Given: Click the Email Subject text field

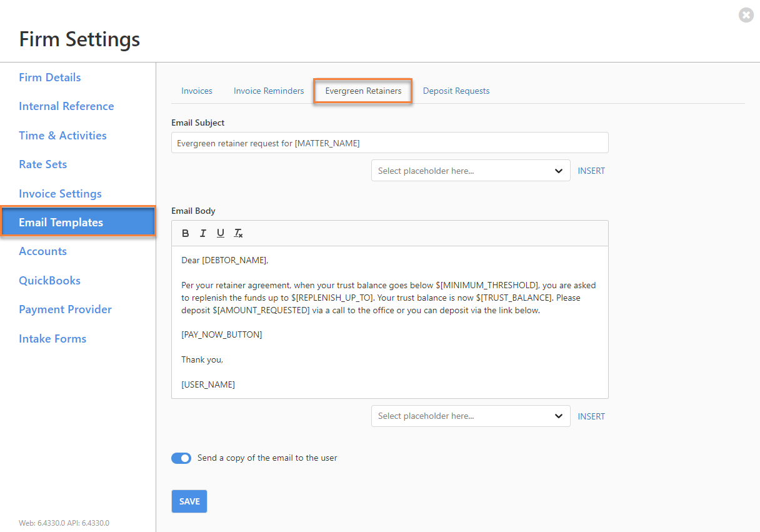Looking at the screenshot, I should tap(389, 143).
